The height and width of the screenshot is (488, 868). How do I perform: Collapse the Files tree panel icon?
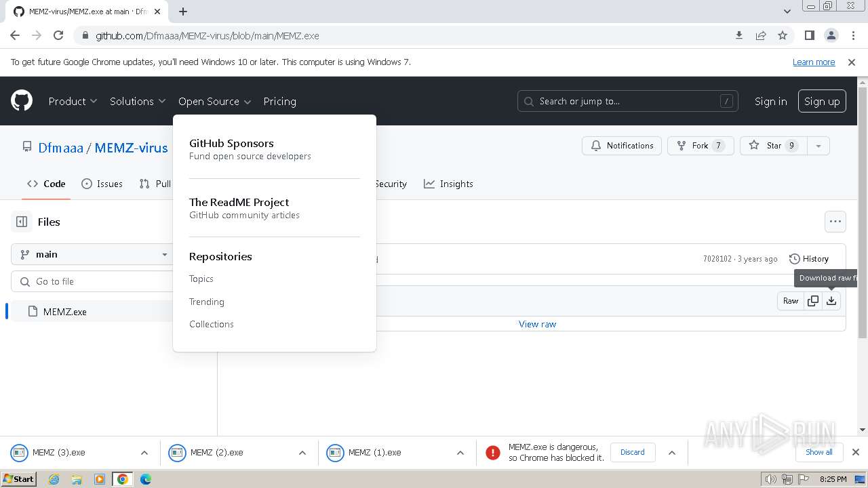[22, 222]
